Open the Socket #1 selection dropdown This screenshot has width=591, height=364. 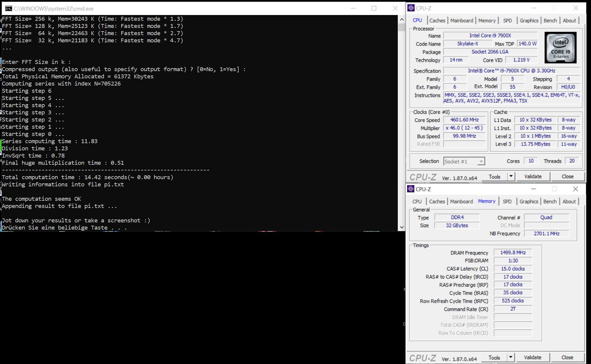pos(481,161)
